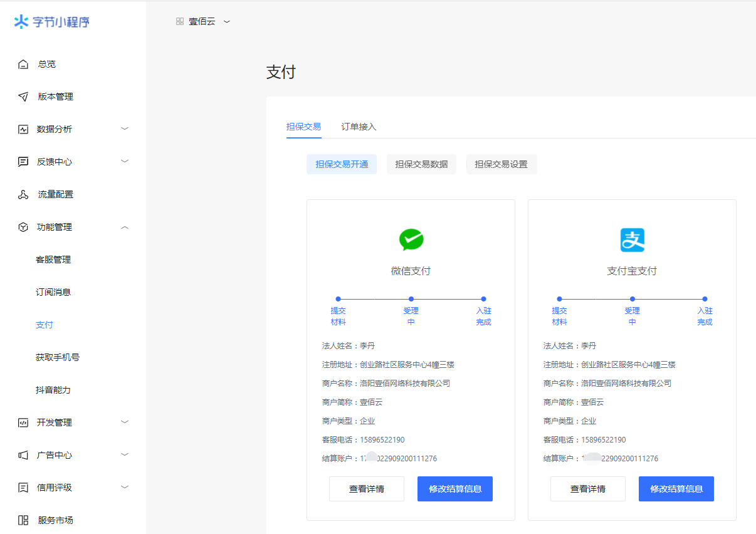Switch to the 订单接入 tab

click(x=359, y=127)
